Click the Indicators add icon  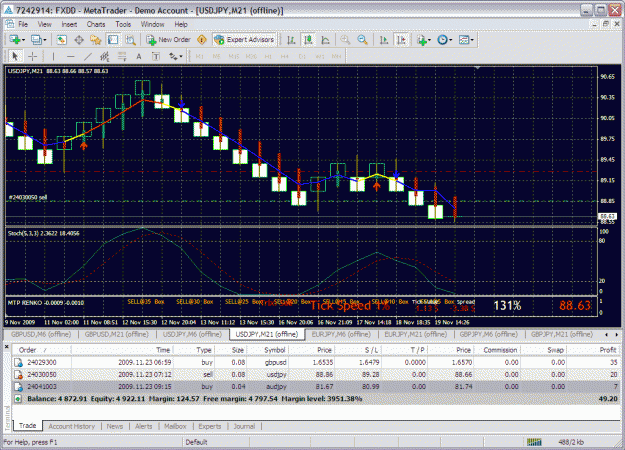(x=422, y=40)
